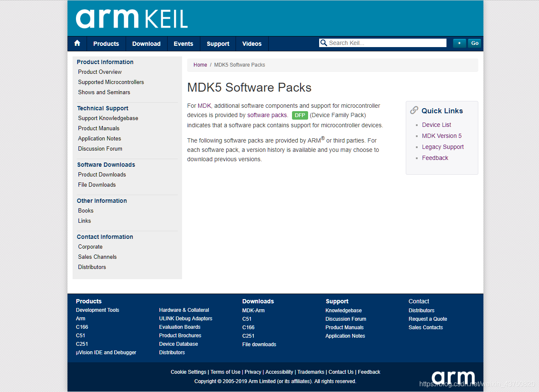
Task: Open the software packs link
Action: [x=267, y=115]
